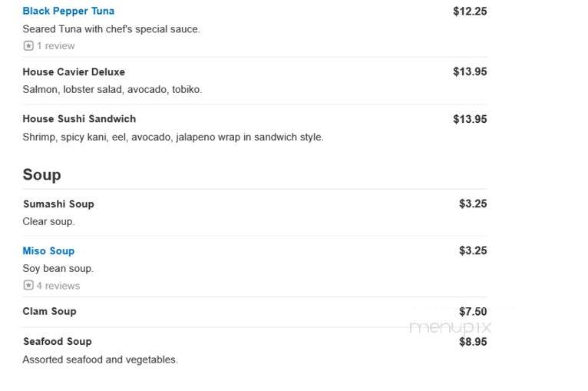Open the Black Pepper Tuna link
The image size is (588, 391).
(x=68, y=11)
